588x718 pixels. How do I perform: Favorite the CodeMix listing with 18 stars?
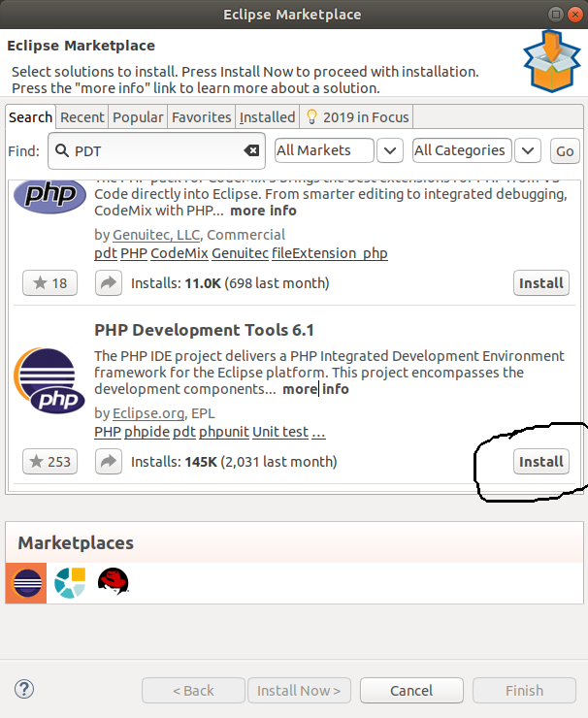49,283
